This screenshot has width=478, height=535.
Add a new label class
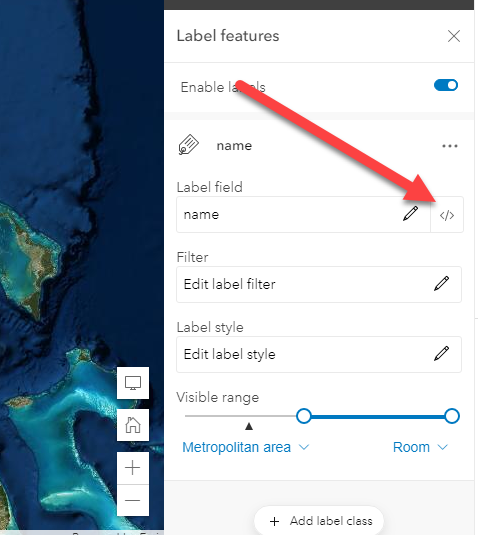coord(319,521)
